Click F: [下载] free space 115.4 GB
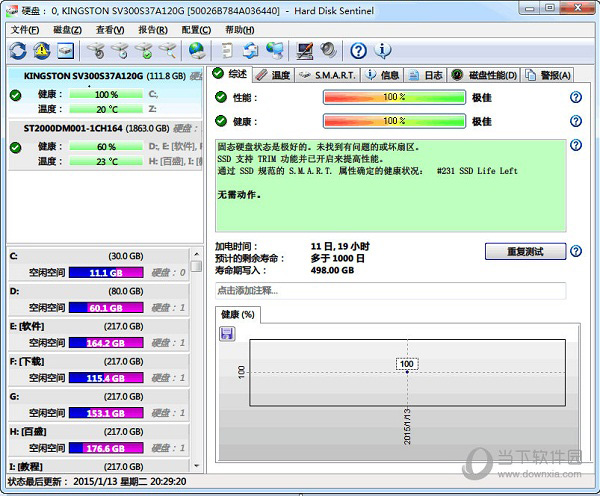The height and width of the screenshot is (496, 600). 106,378
